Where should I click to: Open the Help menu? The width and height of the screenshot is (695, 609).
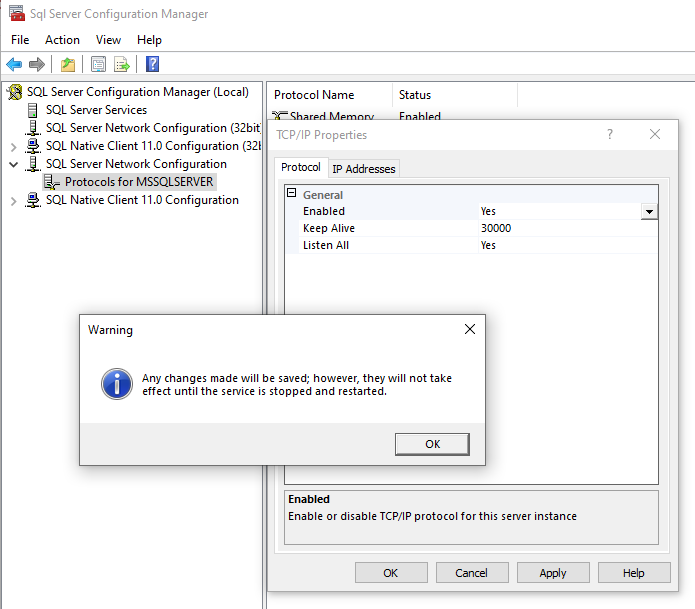[x=149, y=40]
